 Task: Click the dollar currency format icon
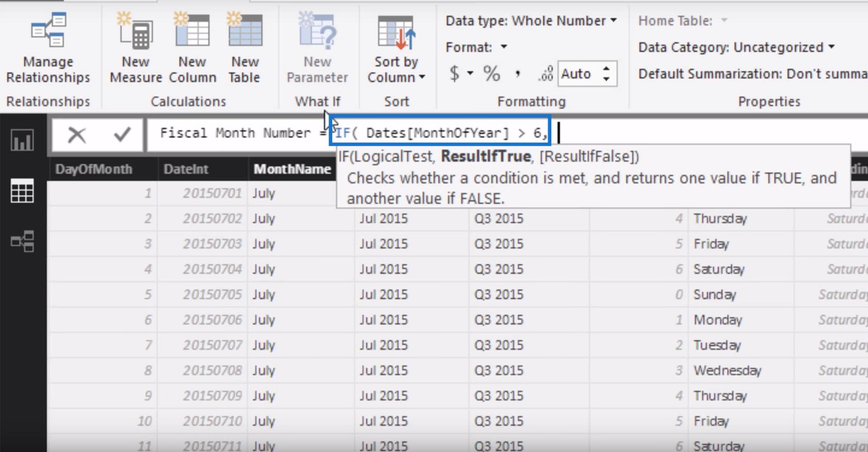click(x=455, y=73)
